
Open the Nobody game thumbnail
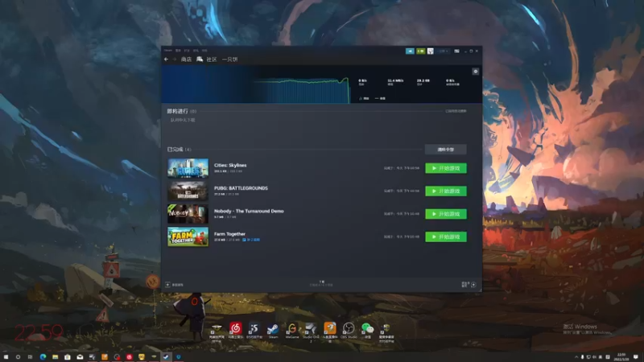(188, 214)
